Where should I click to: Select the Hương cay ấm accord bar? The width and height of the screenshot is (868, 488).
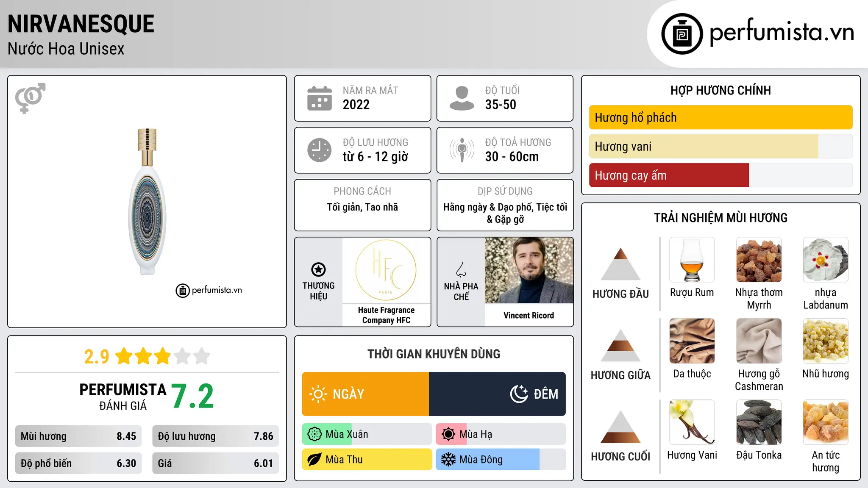pos(721,175)
